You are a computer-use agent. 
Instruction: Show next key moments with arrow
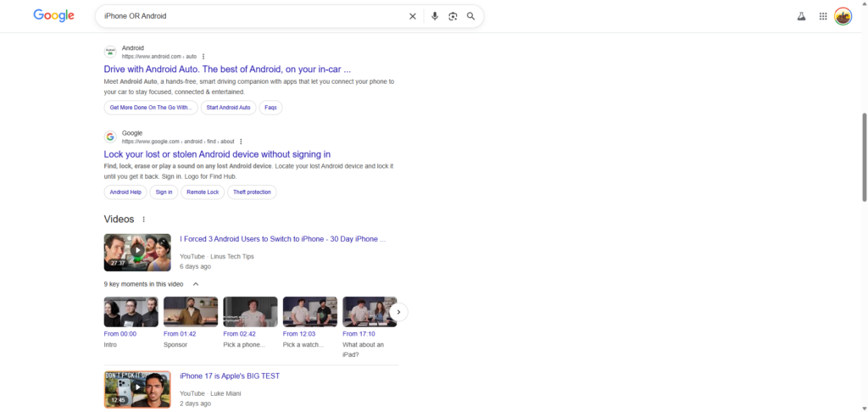398,312
